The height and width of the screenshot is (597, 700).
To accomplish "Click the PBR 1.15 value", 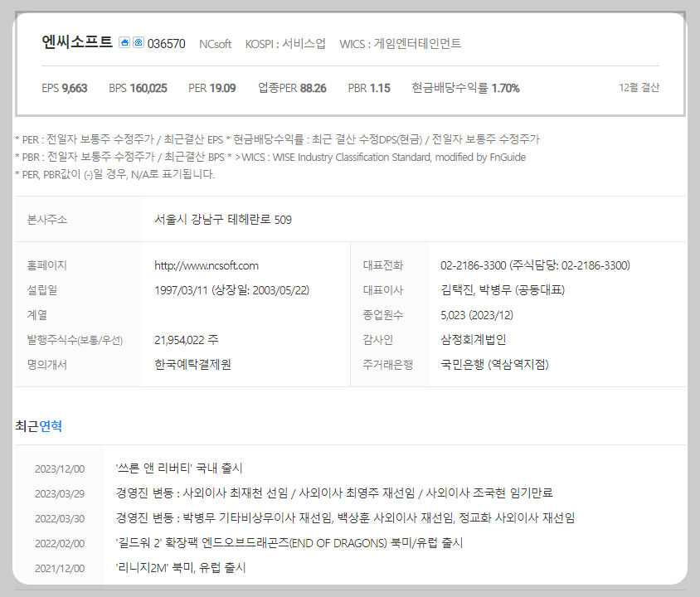I will [369, 88].
